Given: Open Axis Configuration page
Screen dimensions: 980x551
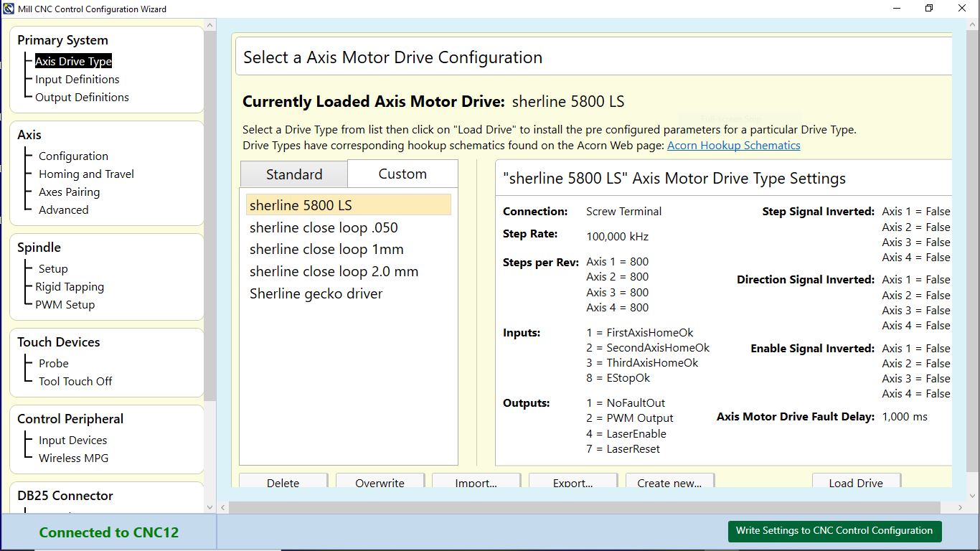Looking at the screenshot, I should coord(73,156).
